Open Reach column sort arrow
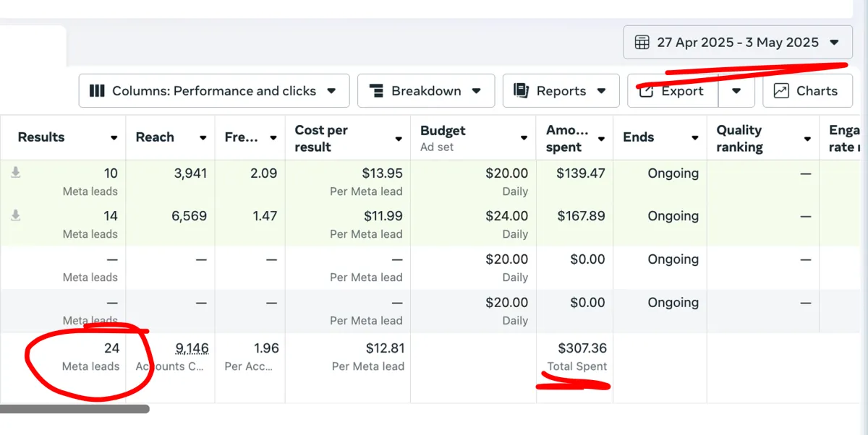Viewport: 868px width, 435px height. (203, 138)
